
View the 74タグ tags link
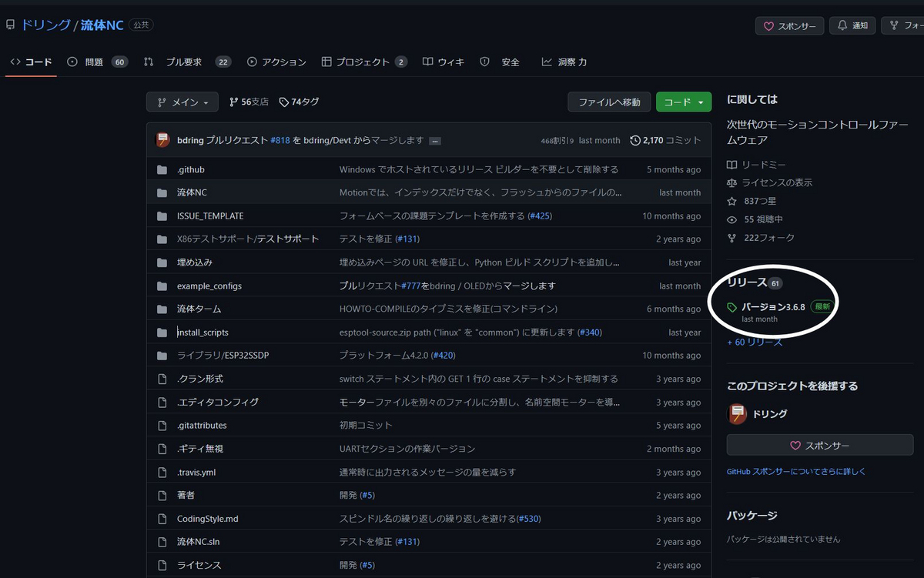click(299, 102)
